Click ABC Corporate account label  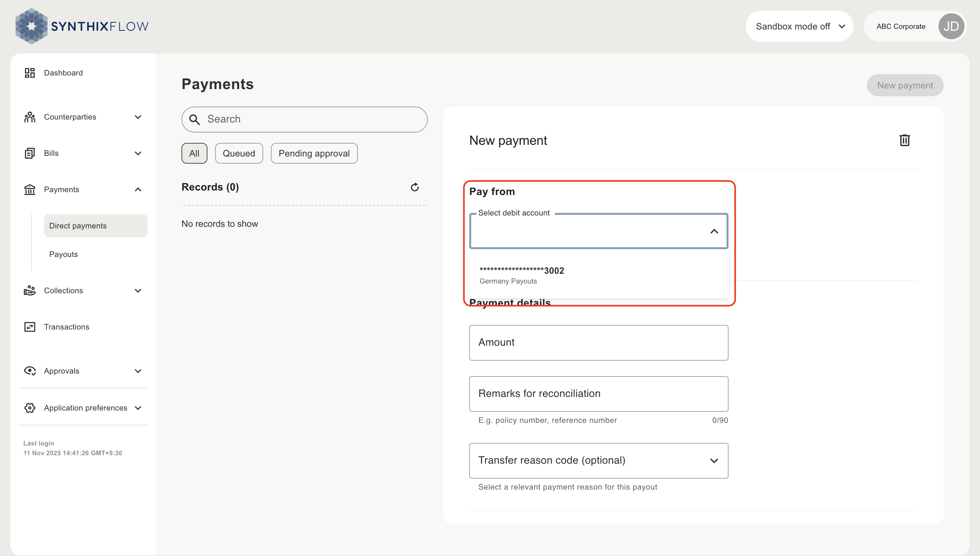click(901, 26)
